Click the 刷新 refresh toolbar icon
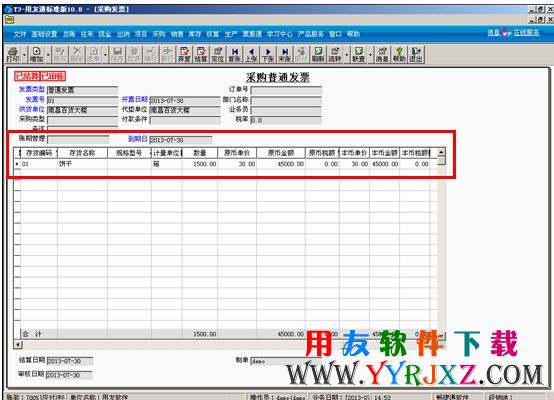Image resolution: width=554 pixels, height=400 pixels. [318, 54]
